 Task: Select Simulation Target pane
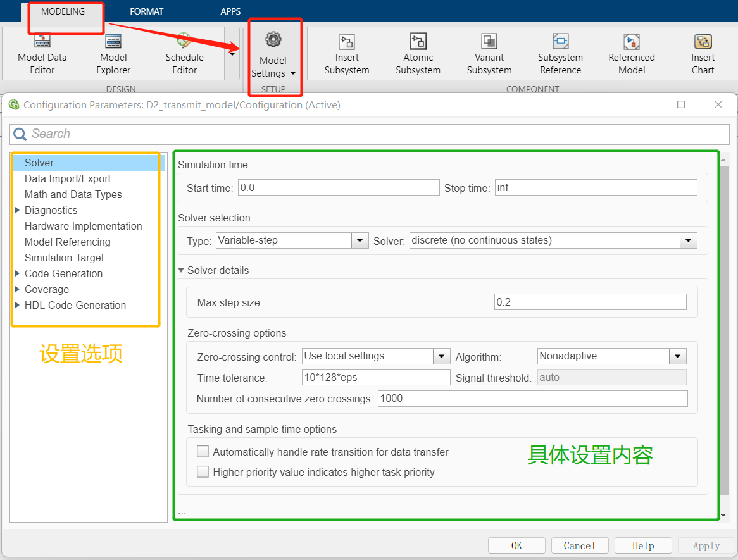pyautogui.click(x=65, y=258)
